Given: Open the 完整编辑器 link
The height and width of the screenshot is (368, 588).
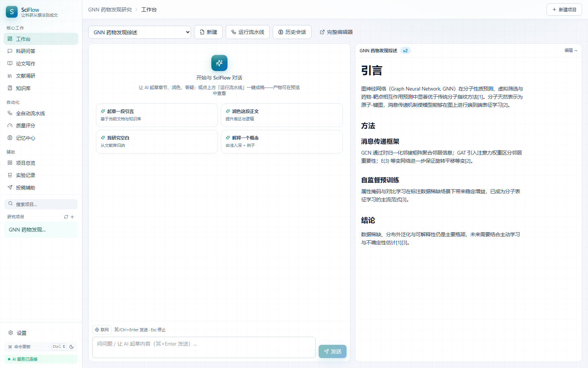Looking at the screenshot, I should pyautogui.click(x=336, y=32).
